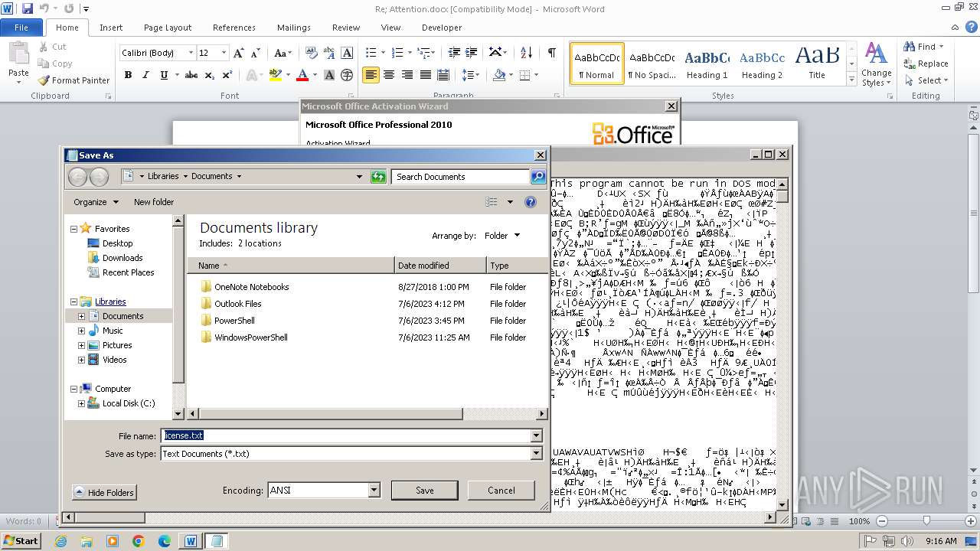This screenshot has height=551, width=980.
Task: Click the refresh icon beside address bar
Action: 378,177
